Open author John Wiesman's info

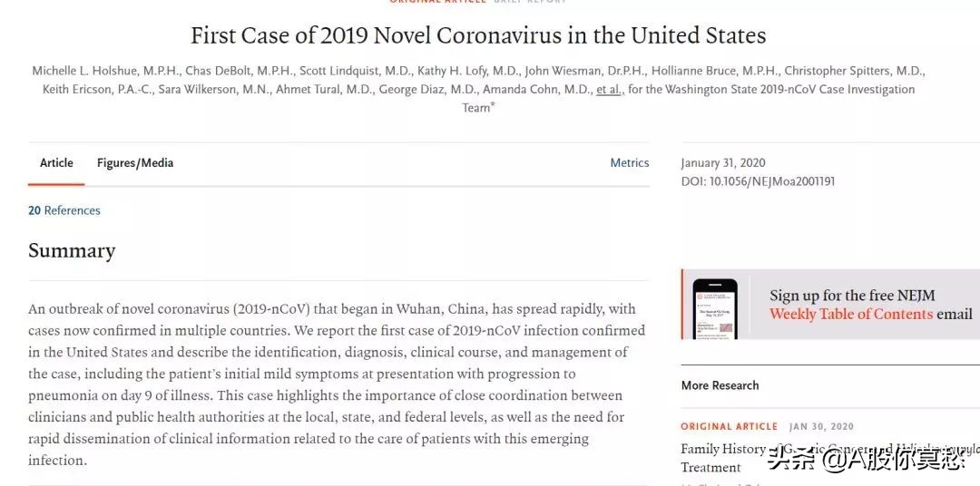[575, 71]
